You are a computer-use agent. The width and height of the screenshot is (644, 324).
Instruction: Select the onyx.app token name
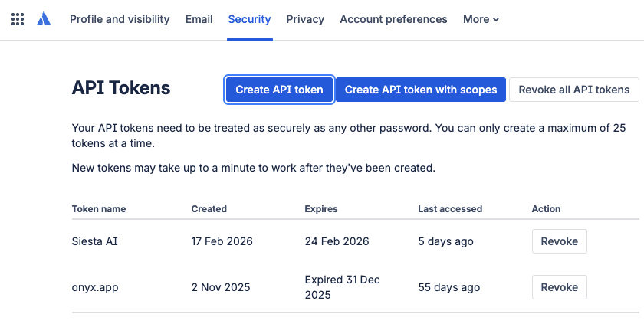pyautogui.click(x=96, y=287)
